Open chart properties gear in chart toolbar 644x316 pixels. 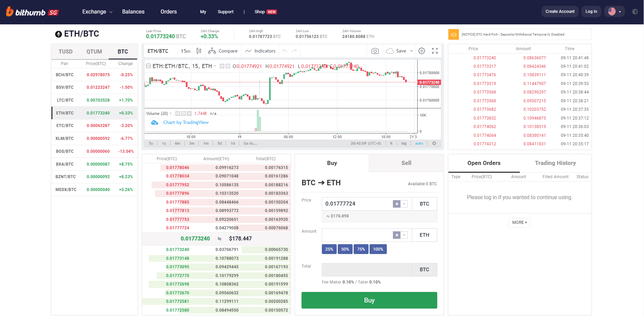click(422, 51)
